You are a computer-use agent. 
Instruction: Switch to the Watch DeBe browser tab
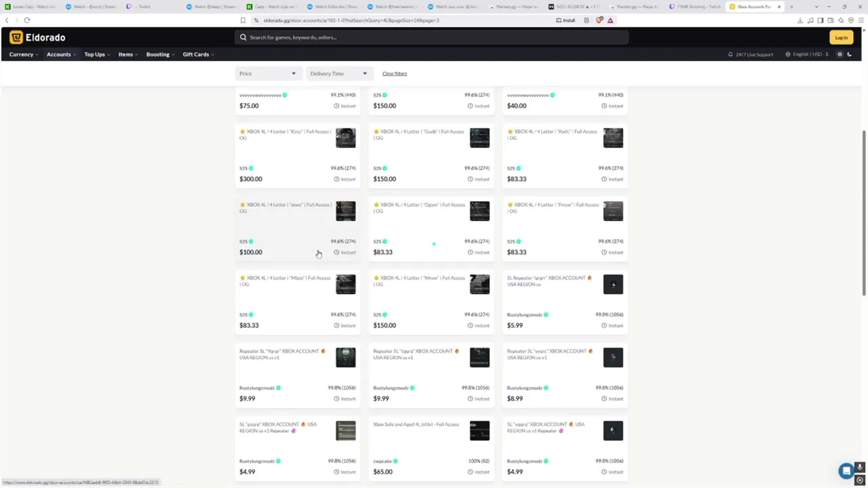(x=332, y=7)
